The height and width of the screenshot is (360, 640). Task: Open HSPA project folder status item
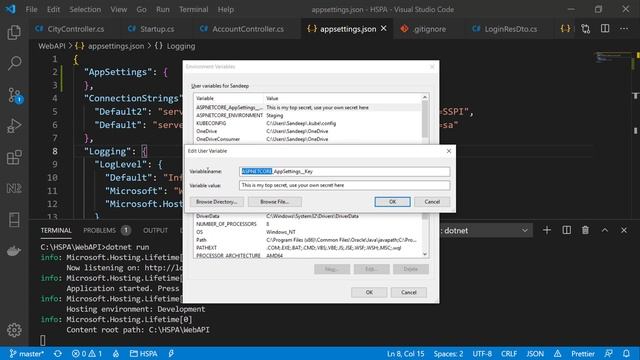click(144, 353)
